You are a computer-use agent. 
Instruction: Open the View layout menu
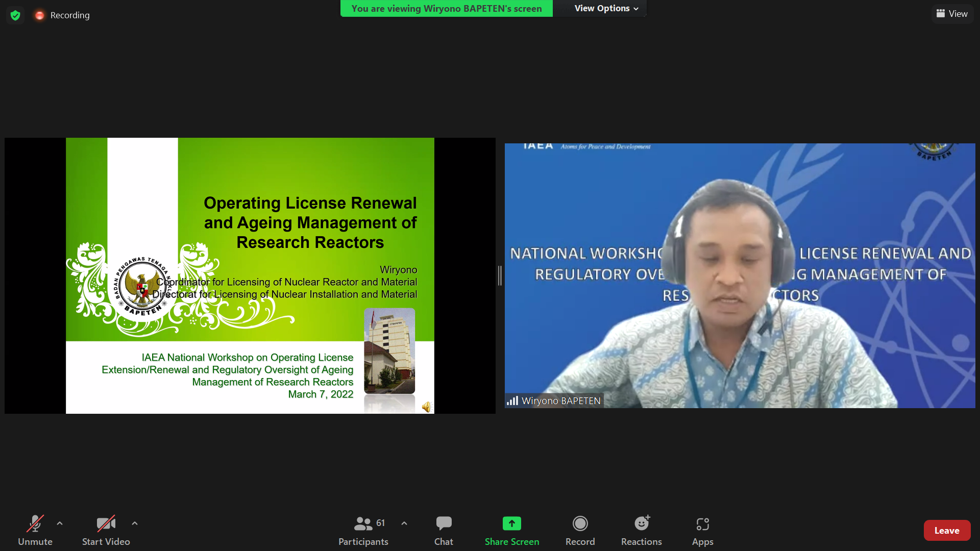point(952,14)
